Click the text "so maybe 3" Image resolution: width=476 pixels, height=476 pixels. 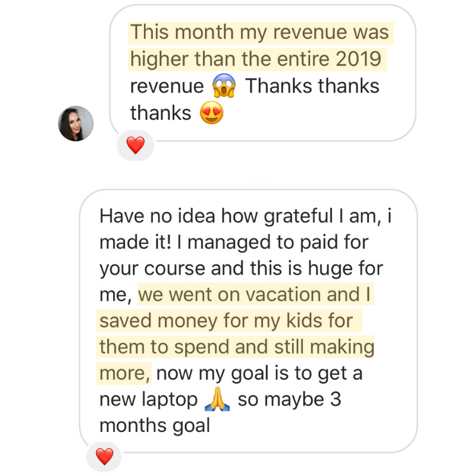point(289,399)
